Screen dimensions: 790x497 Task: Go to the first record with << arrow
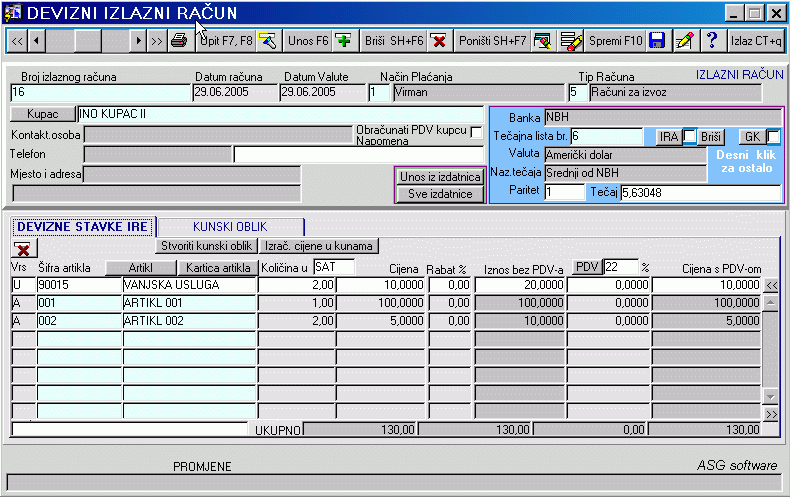pyautogui.click(x=17, y=41)
